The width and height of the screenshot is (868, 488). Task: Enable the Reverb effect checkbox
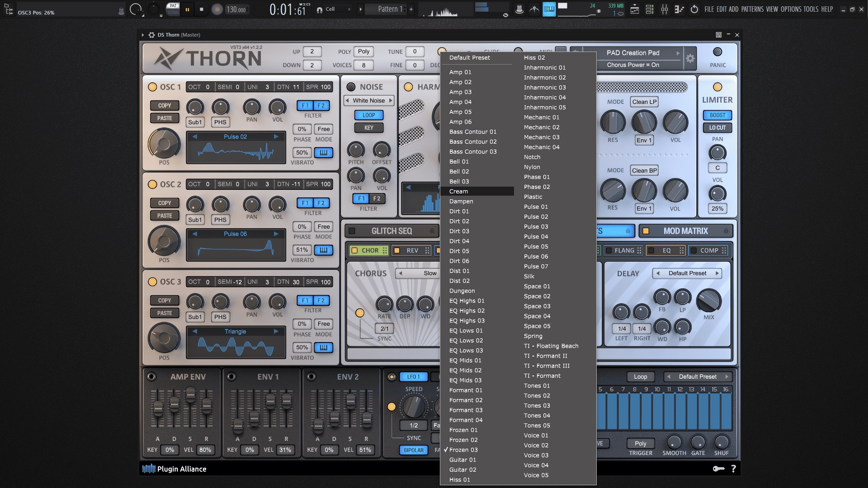point(397,250)
